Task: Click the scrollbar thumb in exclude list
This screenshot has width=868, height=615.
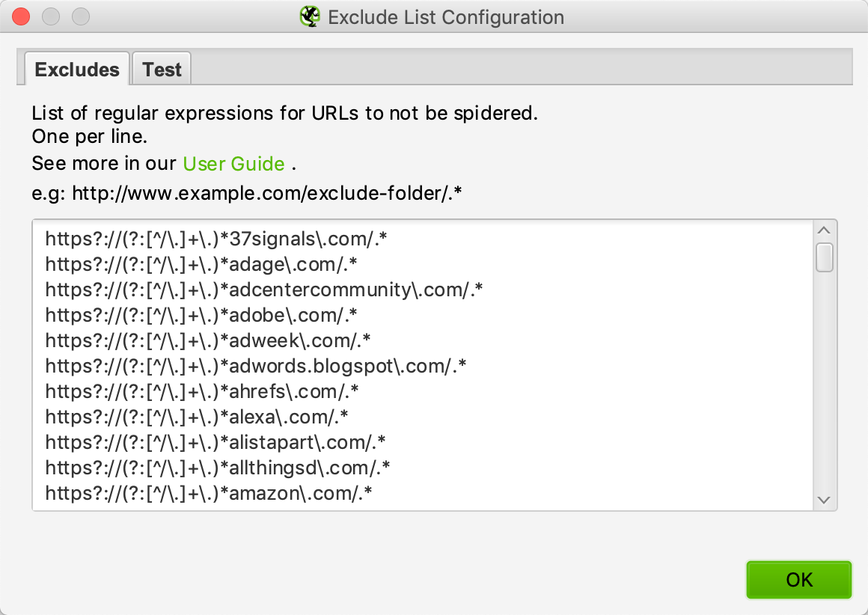Action: (825, 257)
